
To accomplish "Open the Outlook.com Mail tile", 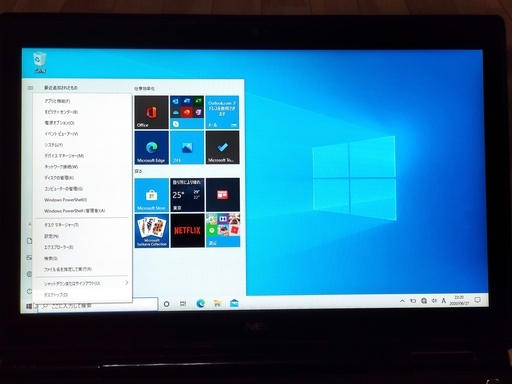I will [222, 112].
